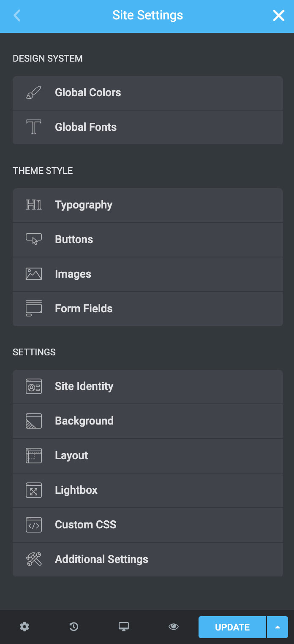Open revision history in footer

(x=74, y=627)
